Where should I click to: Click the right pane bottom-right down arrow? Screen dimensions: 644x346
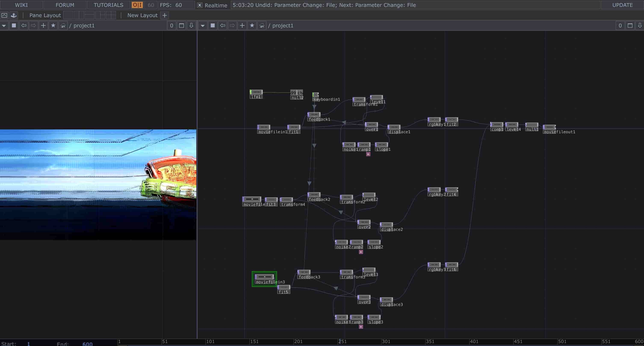(640, 25)
